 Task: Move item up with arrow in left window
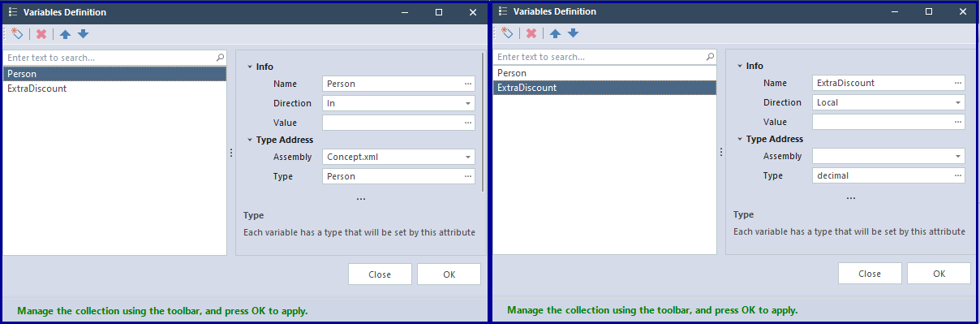66,34
